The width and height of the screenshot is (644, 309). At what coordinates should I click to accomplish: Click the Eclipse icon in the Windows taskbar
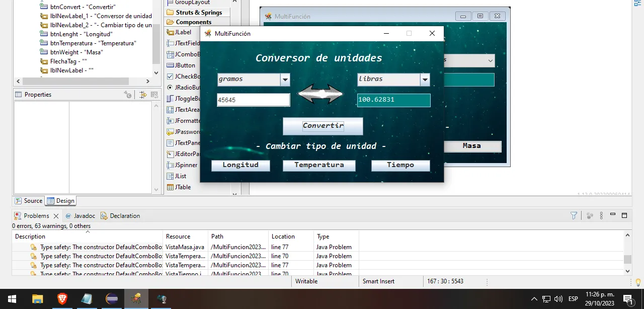112,299
